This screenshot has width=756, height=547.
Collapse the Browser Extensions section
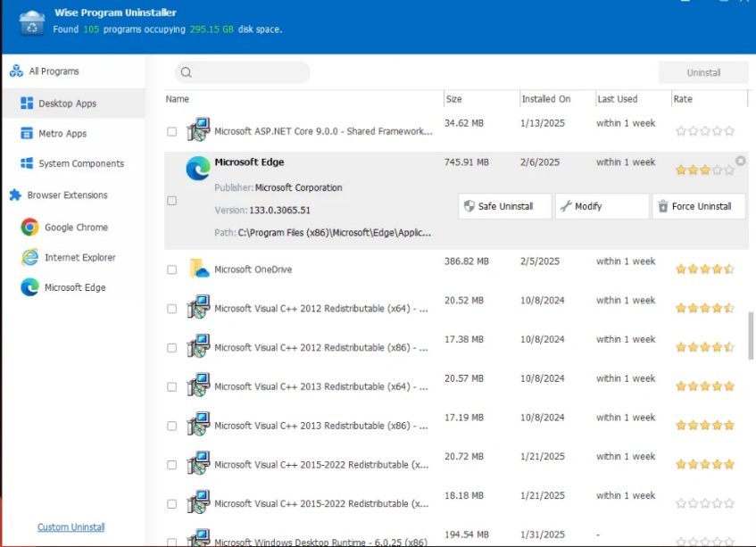click(x=67, y=195)
